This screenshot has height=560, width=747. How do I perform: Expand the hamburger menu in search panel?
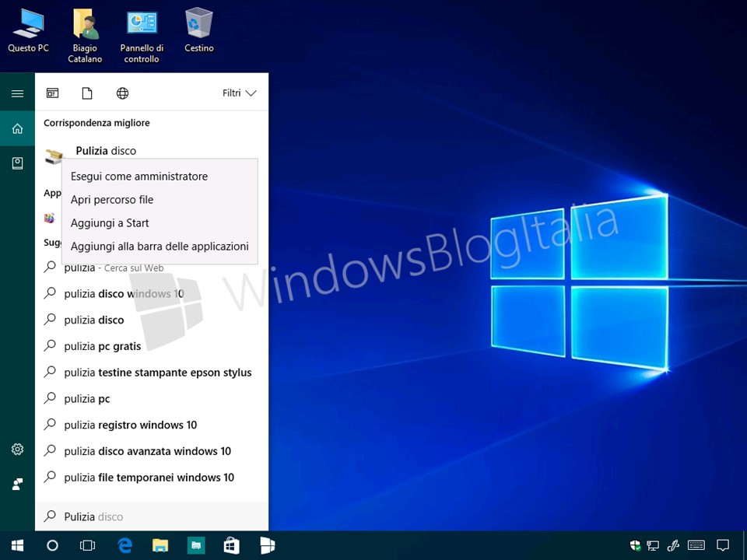point(18,93)
